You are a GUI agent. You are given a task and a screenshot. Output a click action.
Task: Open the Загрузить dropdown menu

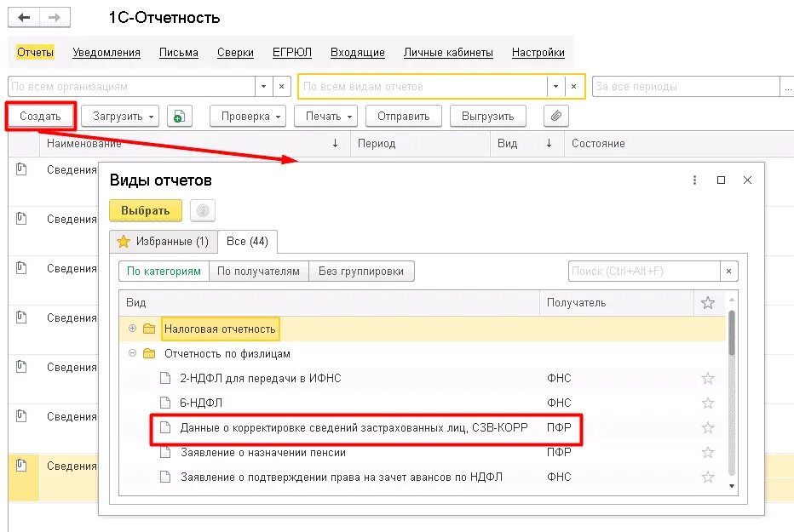[151, 117]
